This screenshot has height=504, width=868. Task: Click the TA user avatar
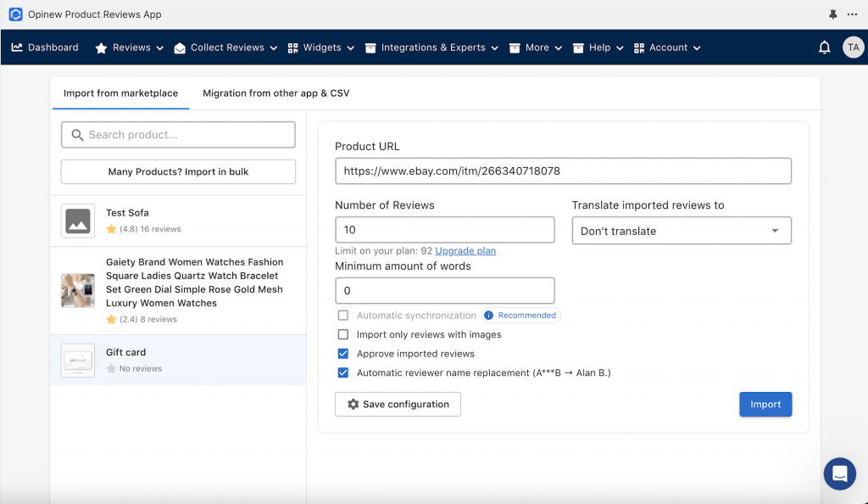pyautogui.click(x=853, y=48)
